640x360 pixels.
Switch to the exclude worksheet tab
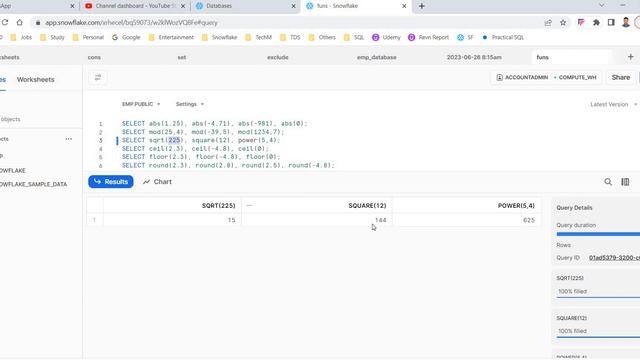coord(278,57)
